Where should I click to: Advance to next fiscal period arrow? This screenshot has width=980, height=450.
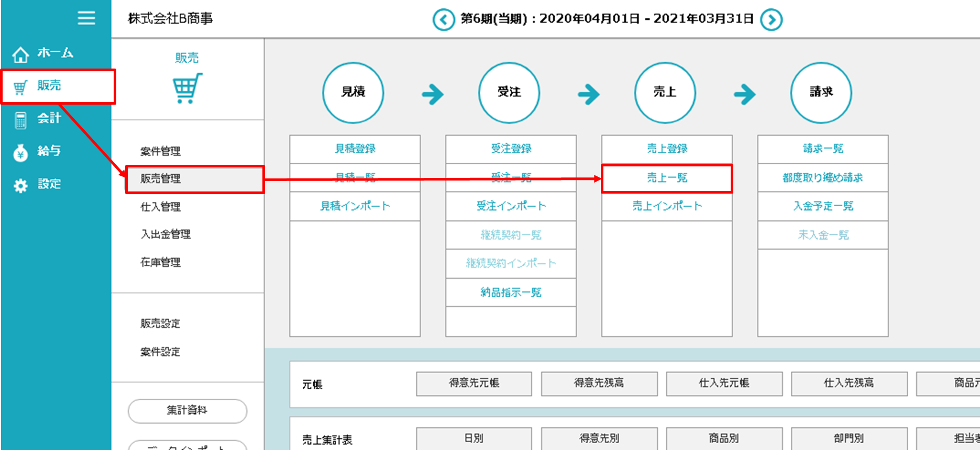point(771,20)
